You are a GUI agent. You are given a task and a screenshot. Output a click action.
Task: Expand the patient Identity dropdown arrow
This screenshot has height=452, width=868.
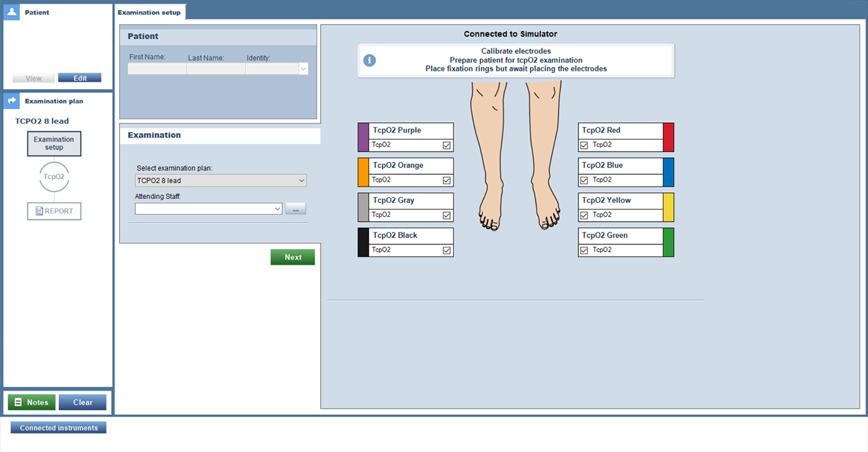303,69
